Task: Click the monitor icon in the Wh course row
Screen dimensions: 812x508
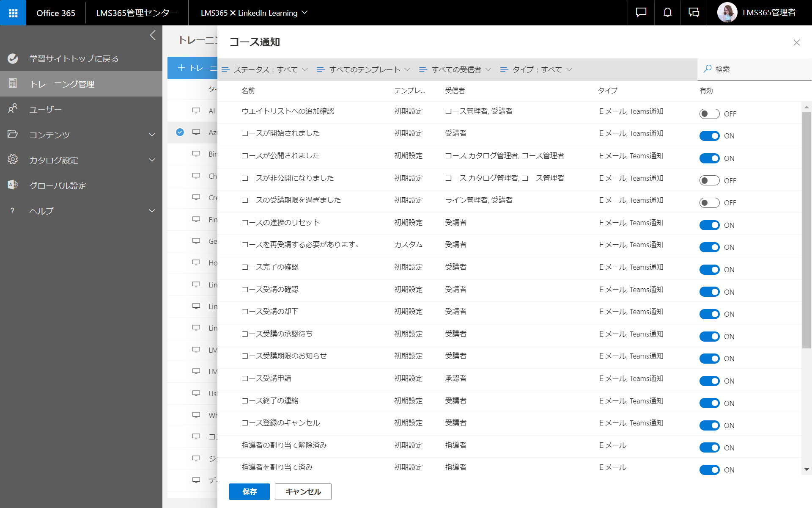Action: click(x=196, y=415)
